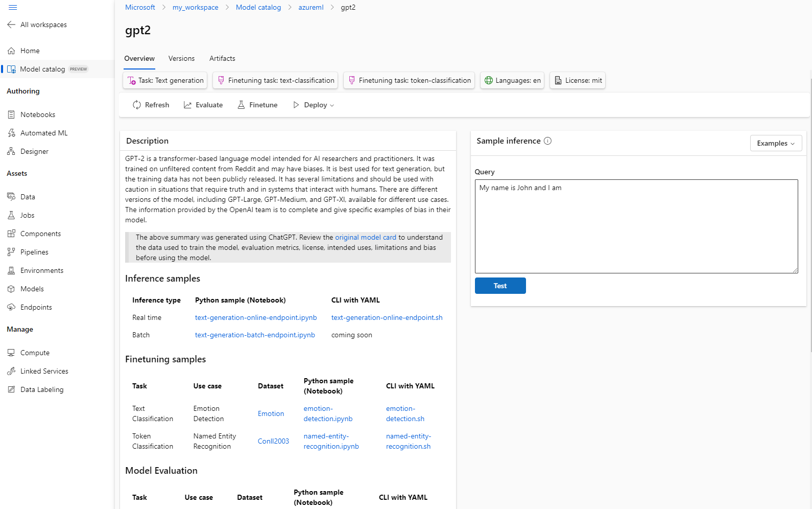Click the Data Labeling pencil icon
The height and width of the screenshot is (509, 812).
[11, 389]
